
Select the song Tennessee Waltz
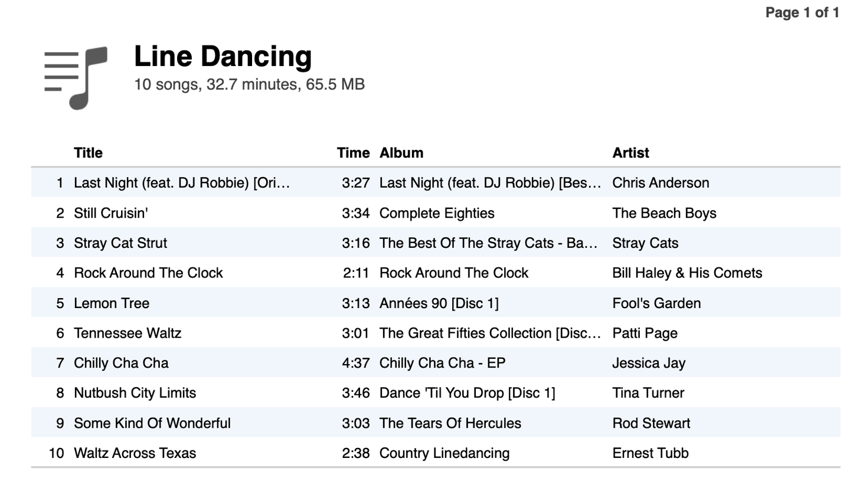point(127,333)
